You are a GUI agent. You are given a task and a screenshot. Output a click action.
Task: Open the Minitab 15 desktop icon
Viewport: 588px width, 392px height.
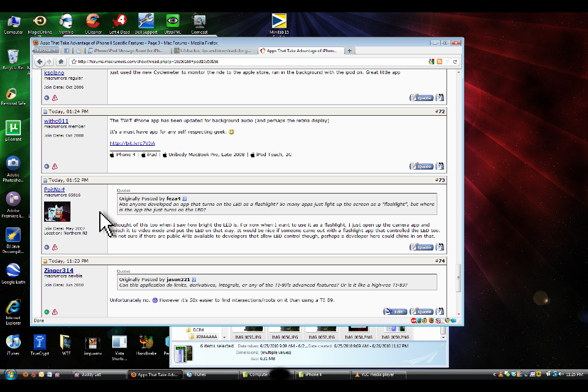tap(279, 24)
